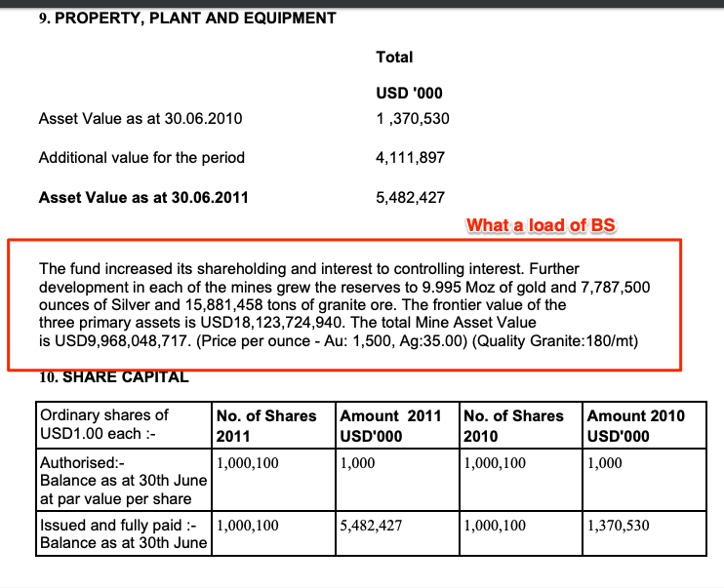Select 'Additional value for the period' text
The height and width of the screenshot is (588, 724).
pos(141,158)
